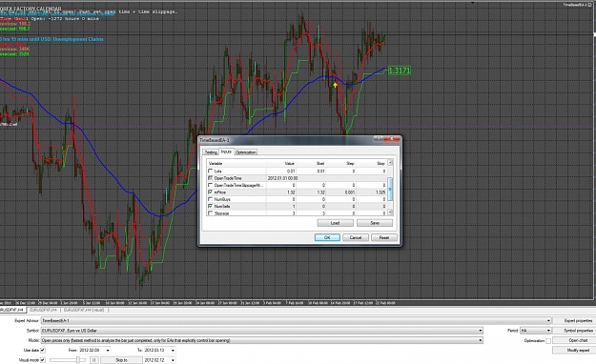The width and height of the screenshot is (596, 364).
Task: Click the yellow arrow trade marker on chart
Action: tap(335, 85)
